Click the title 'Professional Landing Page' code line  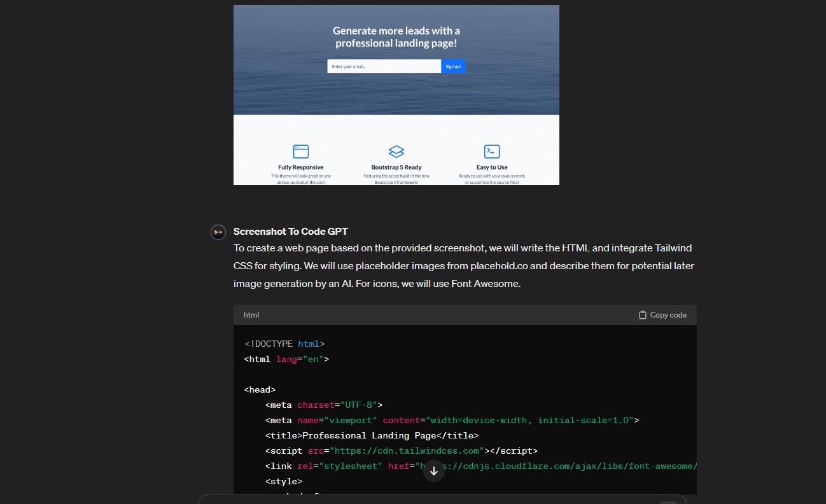[372, 435]
